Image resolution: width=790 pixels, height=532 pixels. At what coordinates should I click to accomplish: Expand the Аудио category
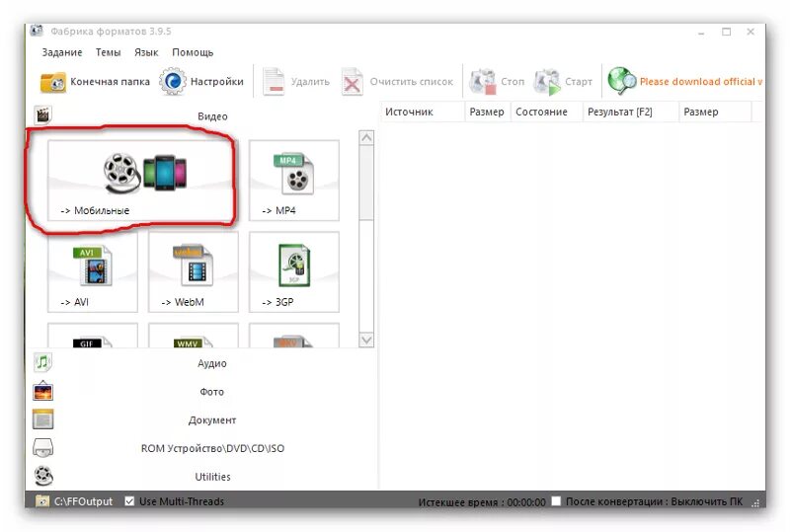(x=201, y=363)
